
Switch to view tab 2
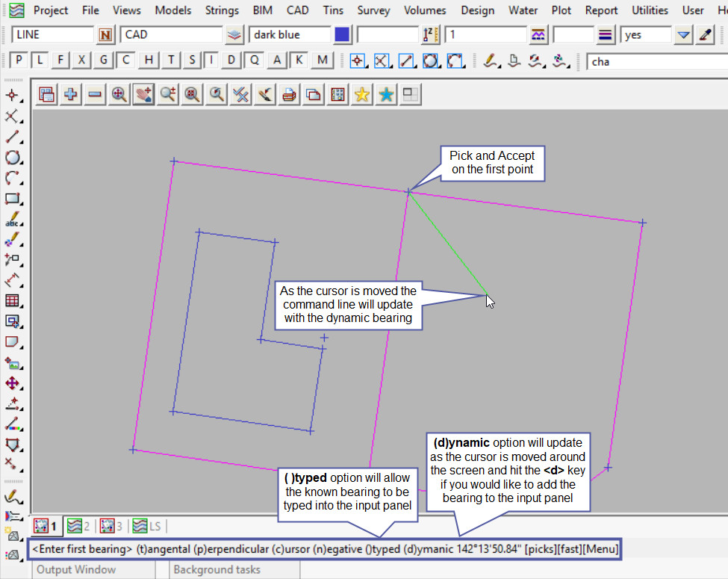pos(79,526)
